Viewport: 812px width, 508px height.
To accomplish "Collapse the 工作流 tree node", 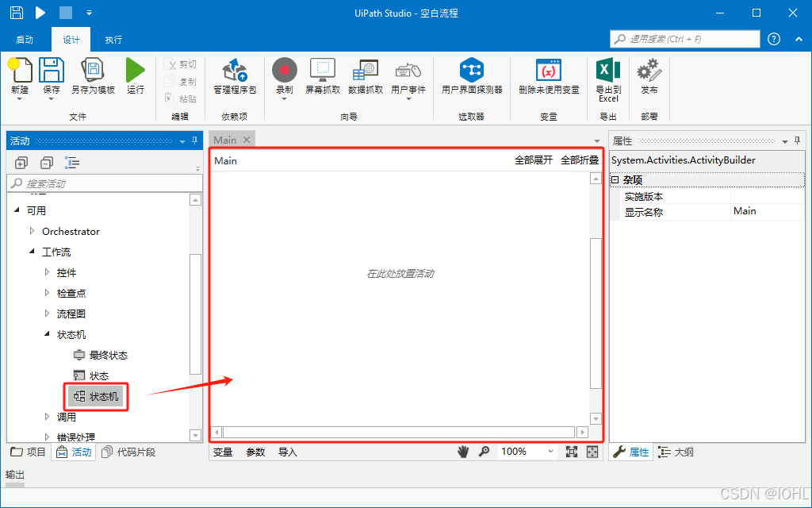I will pyautogui.click(x=32, y=252).
